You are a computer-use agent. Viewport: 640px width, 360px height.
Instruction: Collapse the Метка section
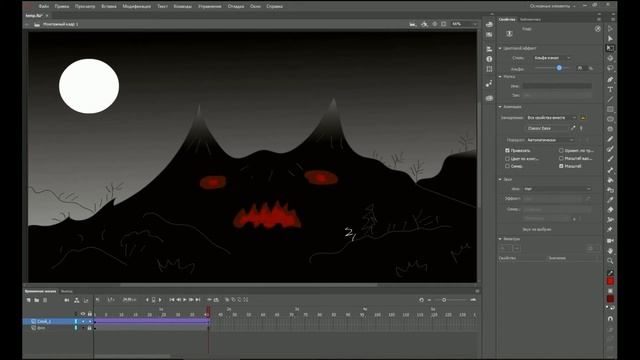pyautogui.click(x=500, y=77)
